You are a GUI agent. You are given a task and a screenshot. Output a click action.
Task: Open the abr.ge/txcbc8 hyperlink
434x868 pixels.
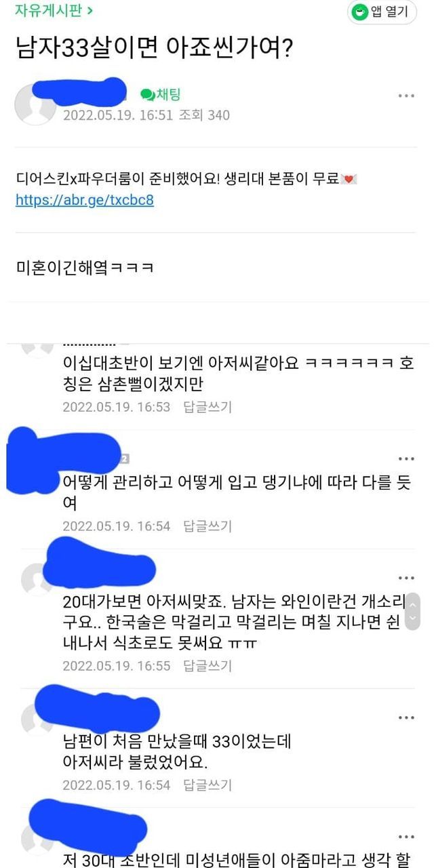click(x=85, y=200)
